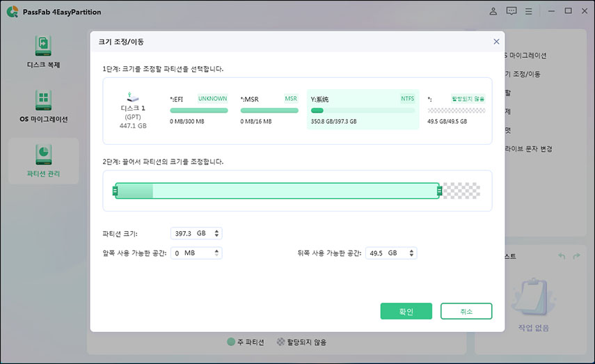595x364 pixels.
Task: Click the 0 MB/16 MB MSR usage text
Action: click(256, 122)
